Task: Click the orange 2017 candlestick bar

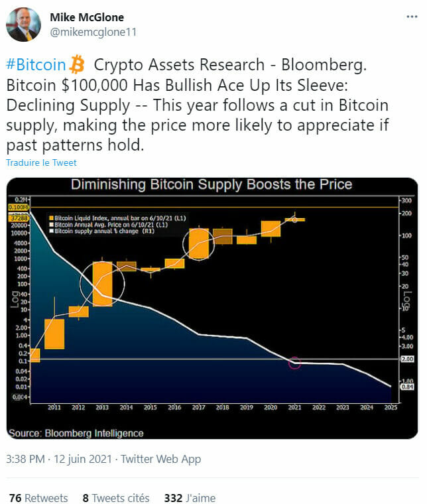Action: (x=199, y=244)
